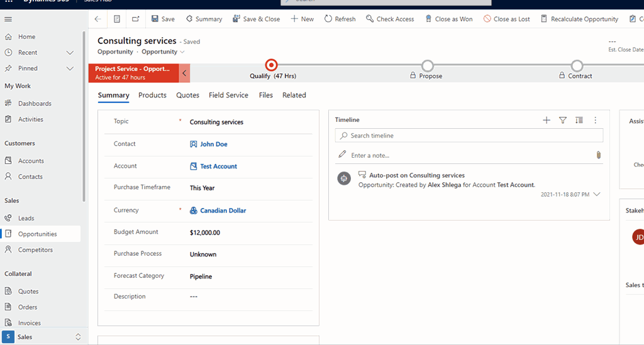Expand all timeline records icon
644x345 pixels.
pyautogui.click(x=579, y=120)
